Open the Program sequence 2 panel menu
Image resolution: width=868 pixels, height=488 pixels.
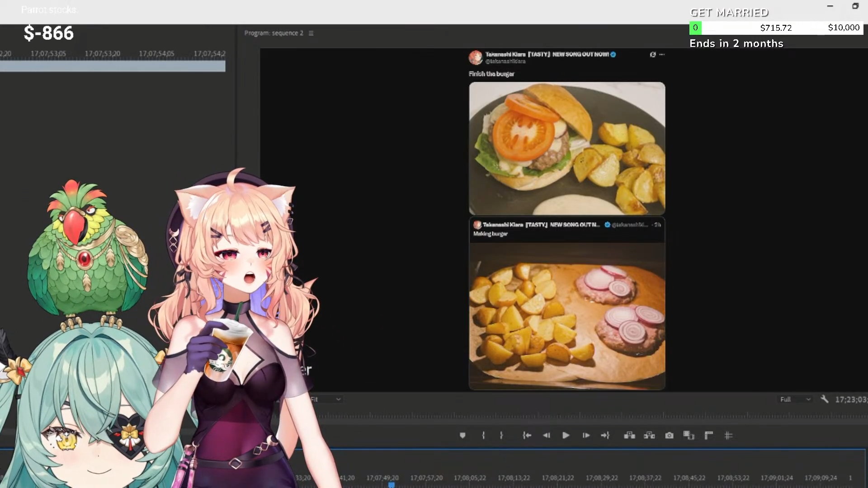pyautogui.click(x=311, y=33)
